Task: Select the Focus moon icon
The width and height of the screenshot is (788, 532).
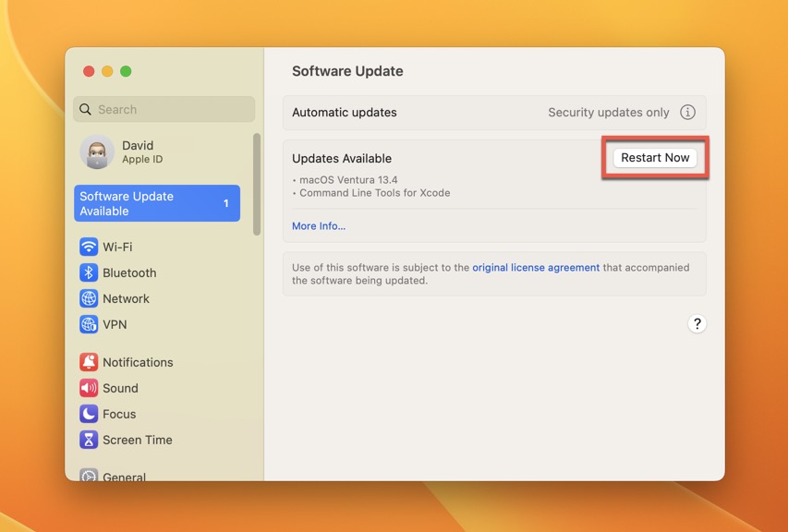Action: click(x=89, y=414)
